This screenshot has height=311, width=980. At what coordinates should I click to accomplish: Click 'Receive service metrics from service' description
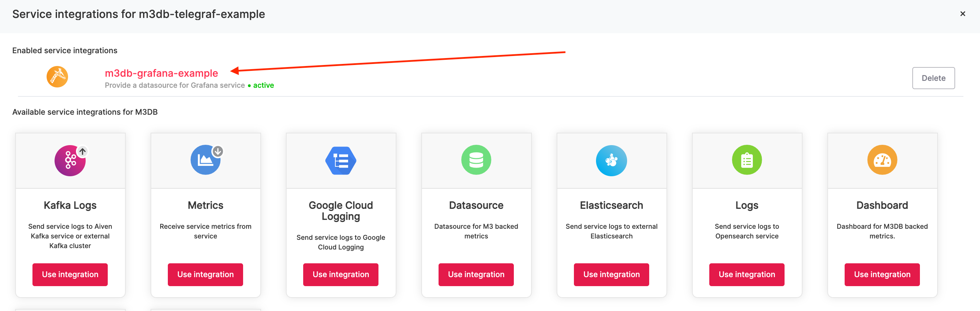pos(205,231)
